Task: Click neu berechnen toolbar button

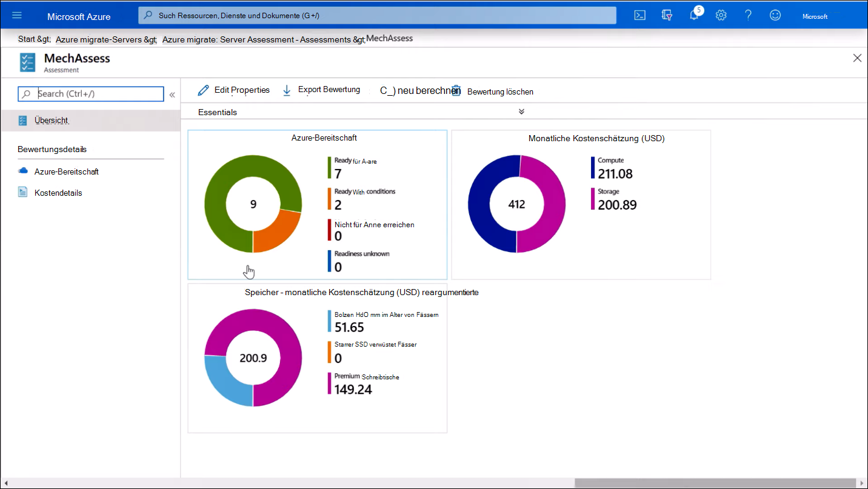Action: point(420,91)
